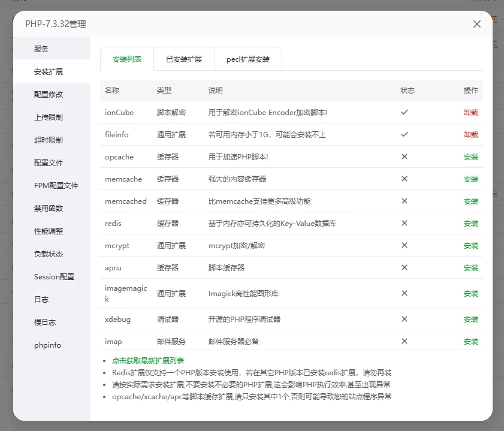504x431 pixels.
Task: Install the opcache extension
Action: 470,157
